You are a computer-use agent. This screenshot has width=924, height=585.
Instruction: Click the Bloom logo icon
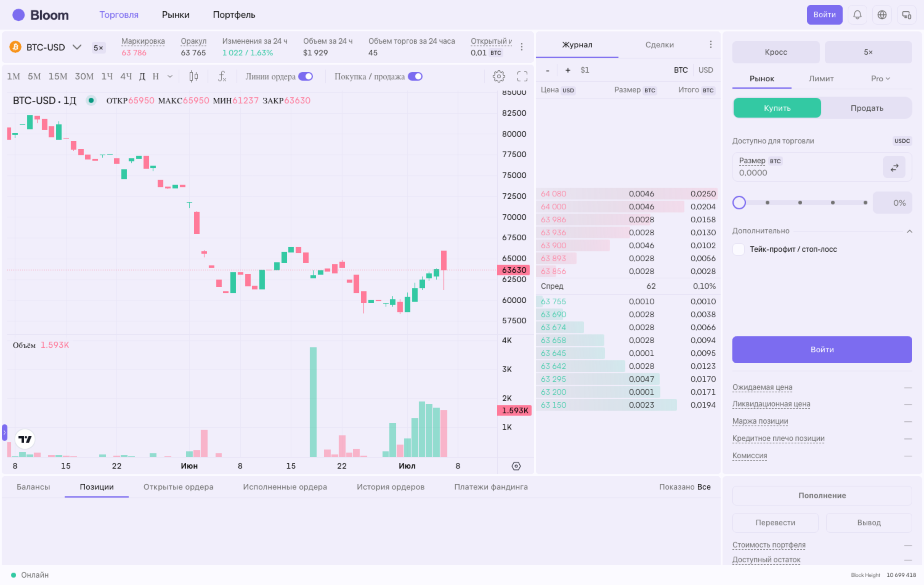pyautogui.click(x=18, y=15)
